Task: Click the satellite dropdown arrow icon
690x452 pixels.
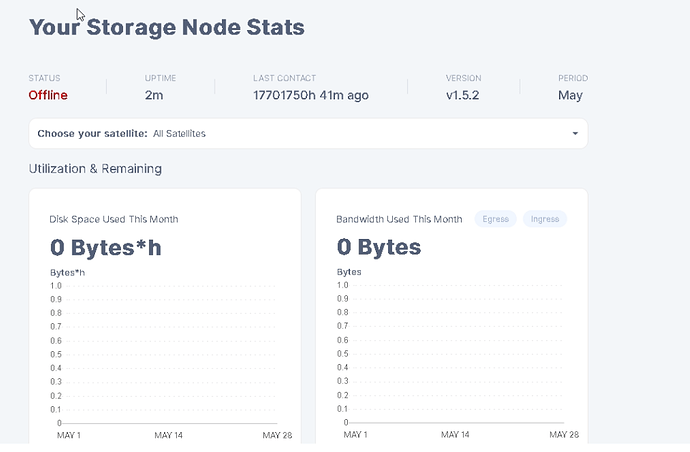Action: tap(575, 133)
